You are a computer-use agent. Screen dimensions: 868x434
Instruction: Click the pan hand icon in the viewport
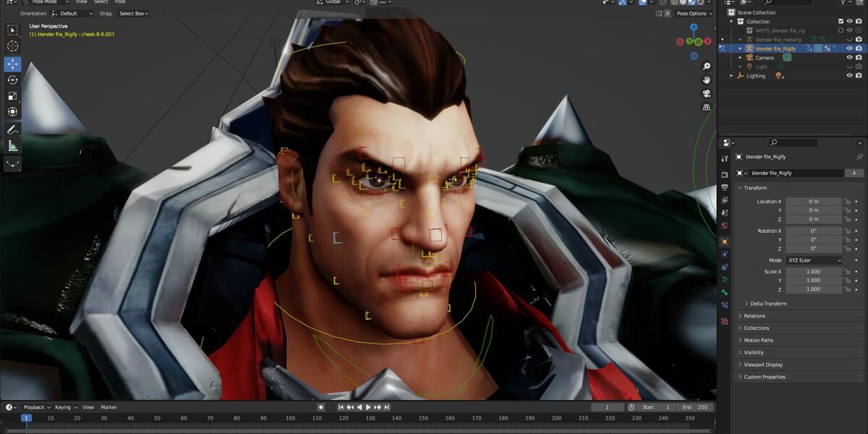tap(706, 79)
